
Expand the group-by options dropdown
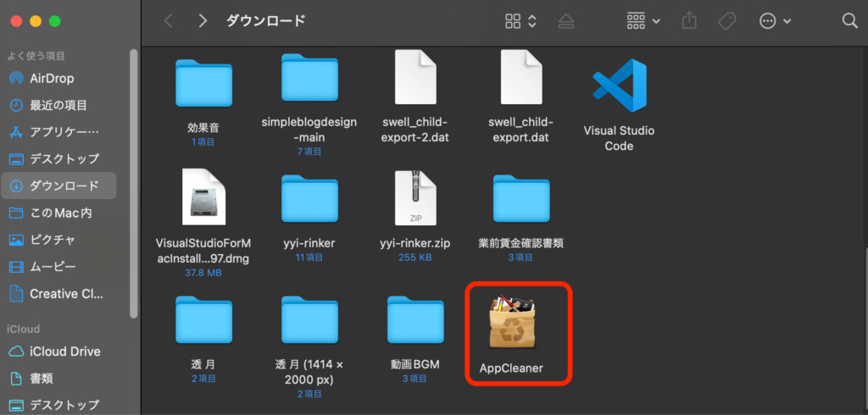(643, 21)
